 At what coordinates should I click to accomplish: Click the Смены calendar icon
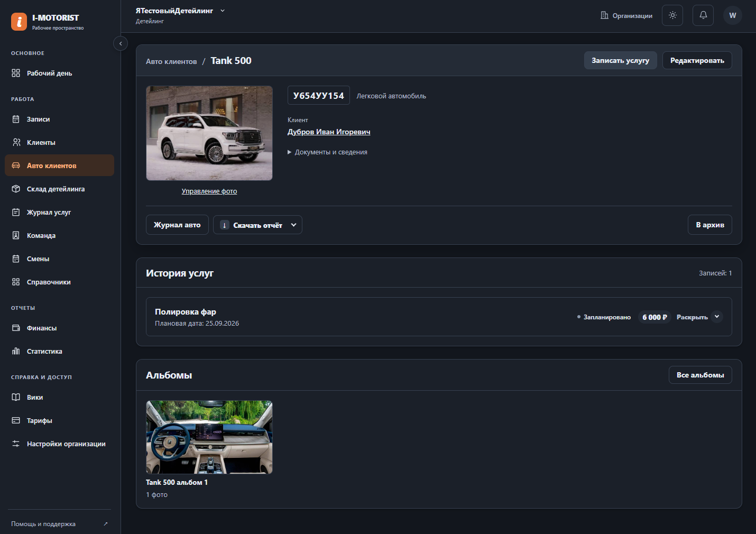pyautogui.click(x=16, y=259)
